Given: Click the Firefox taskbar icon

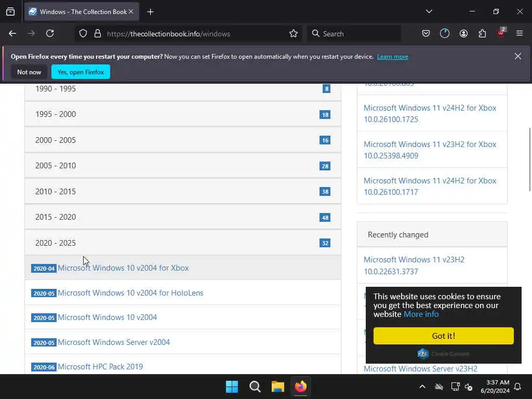Looking at the screenshot, I should pos(301,387).
